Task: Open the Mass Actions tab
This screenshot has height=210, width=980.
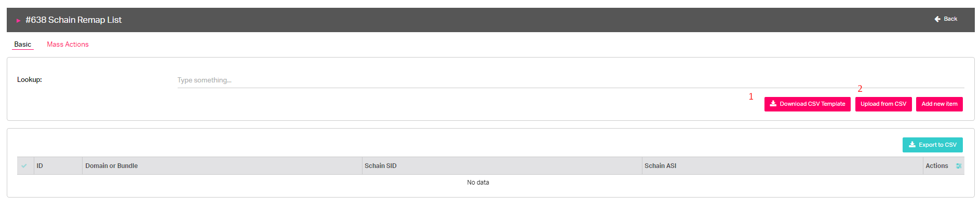Action: 68,45
